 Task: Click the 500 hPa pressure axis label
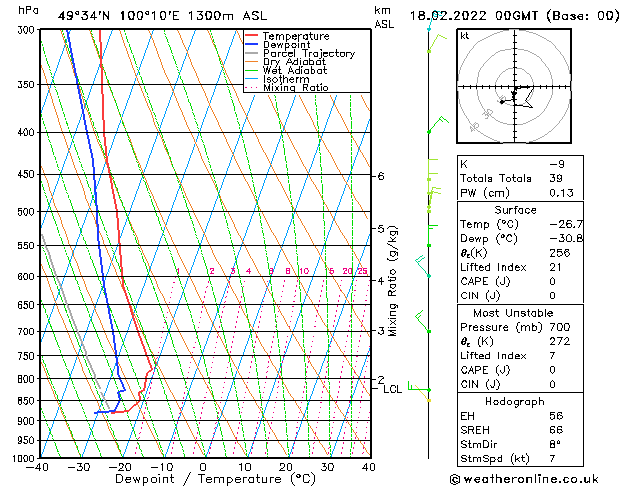[28, 212]
